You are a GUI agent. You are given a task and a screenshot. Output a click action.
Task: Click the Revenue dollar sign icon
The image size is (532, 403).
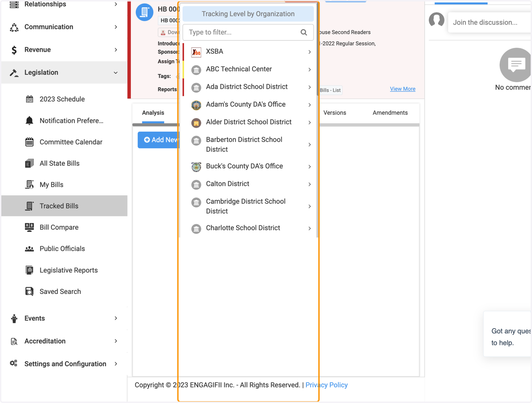coord(14,50)
